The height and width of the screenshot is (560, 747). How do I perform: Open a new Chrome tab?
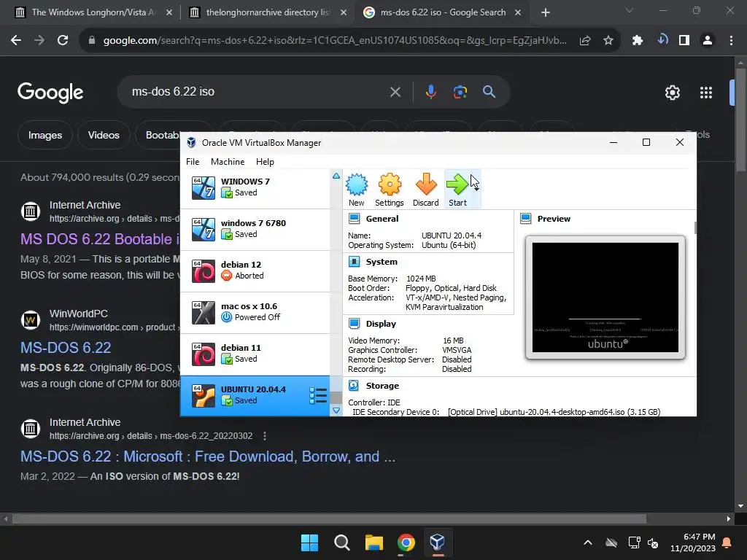[x=546, y=12]
